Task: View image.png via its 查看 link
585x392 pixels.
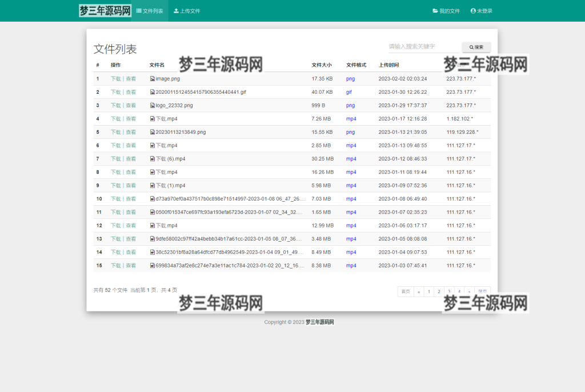Action: [x=131, y=79]
